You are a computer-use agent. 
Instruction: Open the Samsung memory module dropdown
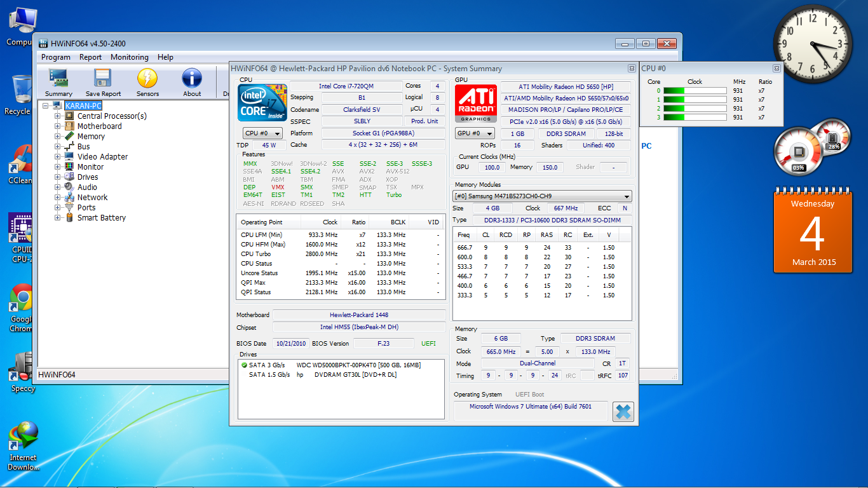pos(542,196)
